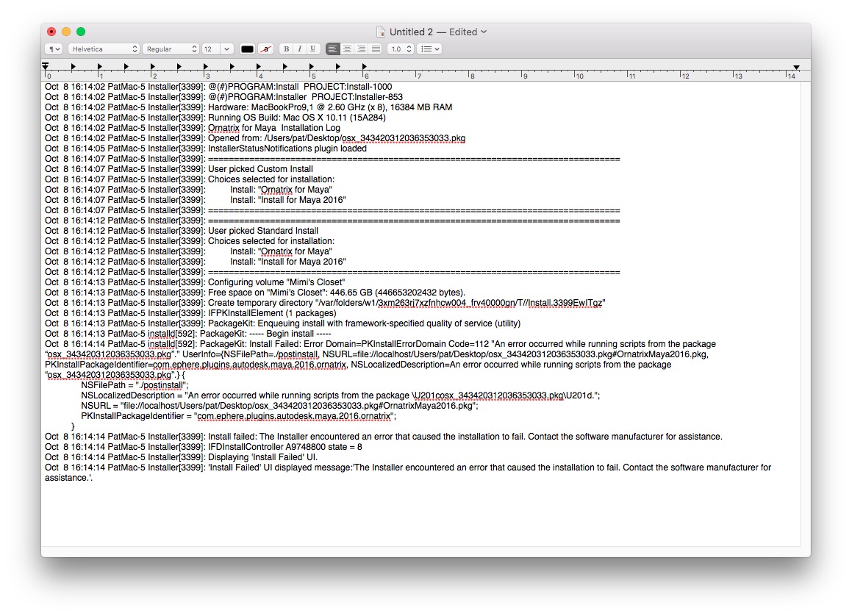
Task: Click the first-line indent marker at ruler zero
Action: 46,65
